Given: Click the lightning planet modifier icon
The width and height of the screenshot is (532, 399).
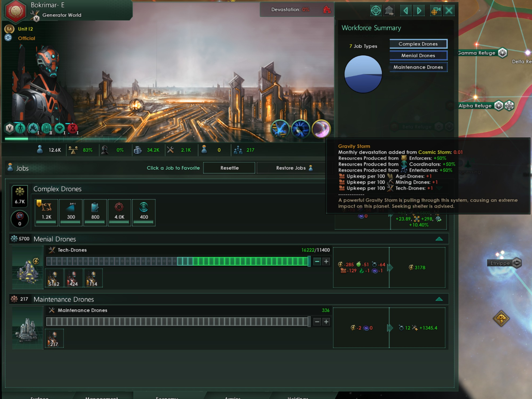Looking at the screenshot, I should 280,129.
